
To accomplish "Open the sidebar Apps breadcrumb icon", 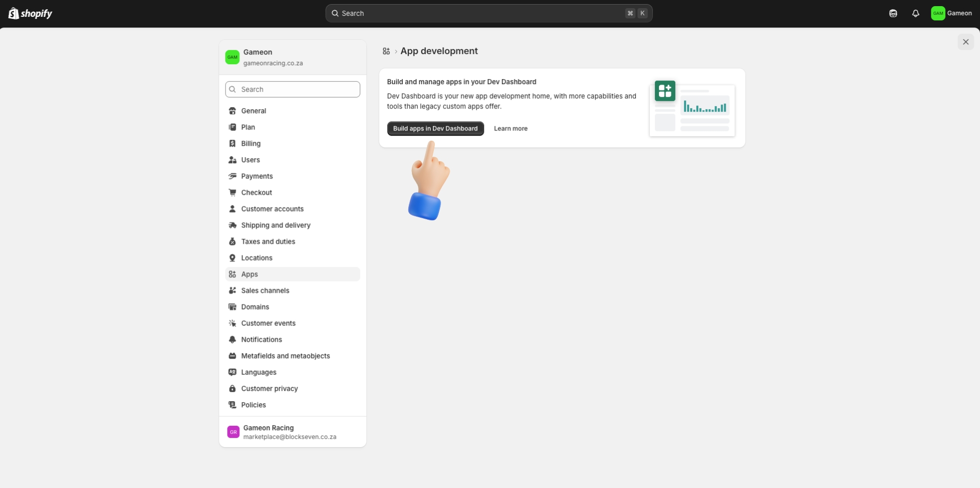I will pyautogui.click(x=386, y=51).
